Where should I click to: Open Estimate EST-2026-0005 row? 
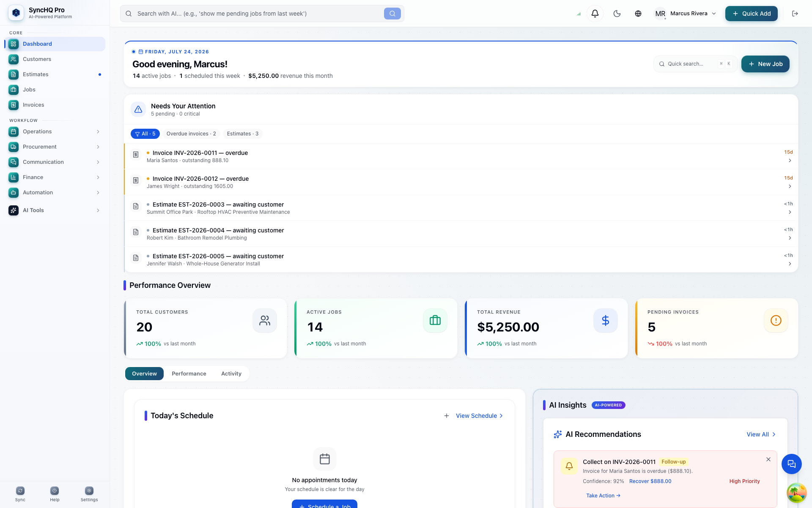tap(461, 260)
